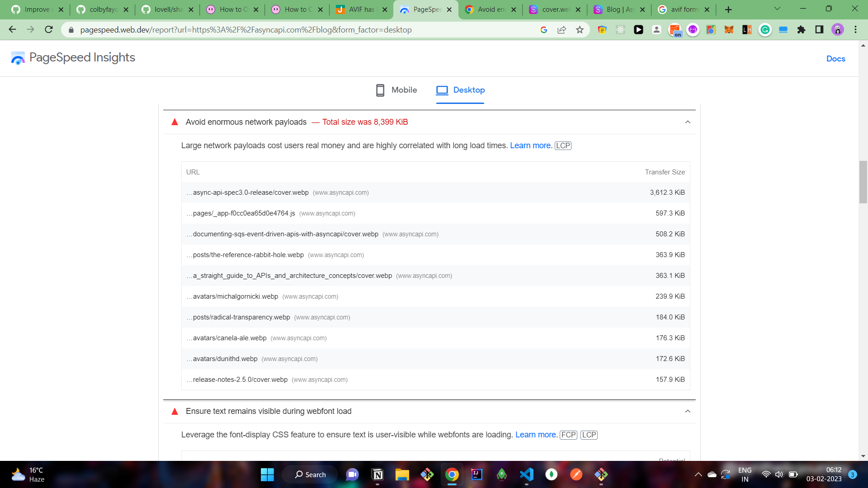Open Chrome three-dot menu
The height and width of the screenshot is (488, 868).
pos(855,30)
